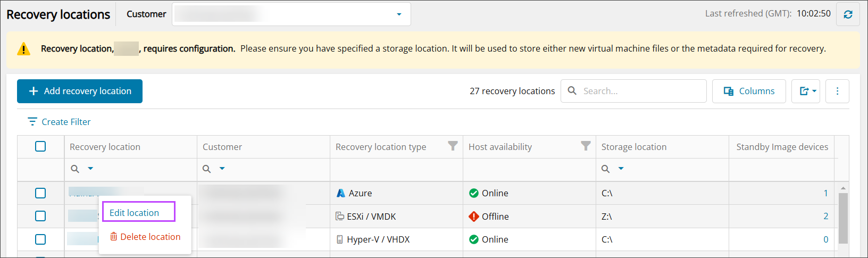Toggle the select-all checkbox in header
Viewport: 868px width, 258px height.
[x=40, y=146]
